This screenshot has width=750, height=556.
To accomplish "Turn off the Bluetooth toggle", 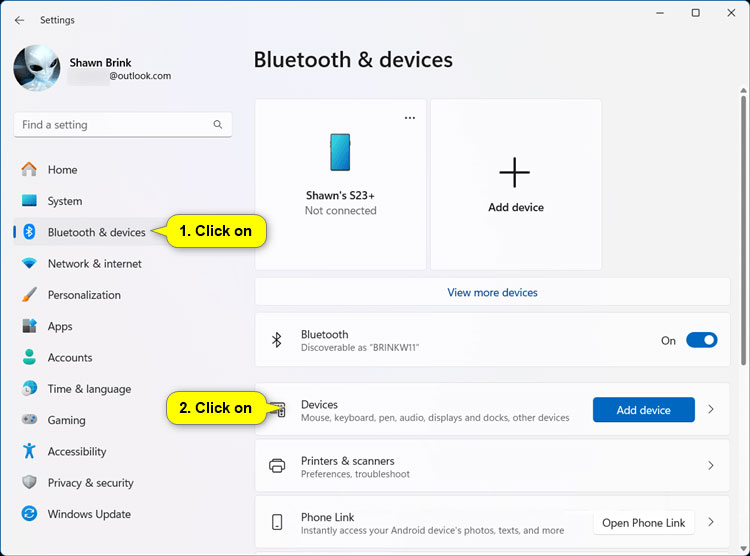I will point(702,340).
